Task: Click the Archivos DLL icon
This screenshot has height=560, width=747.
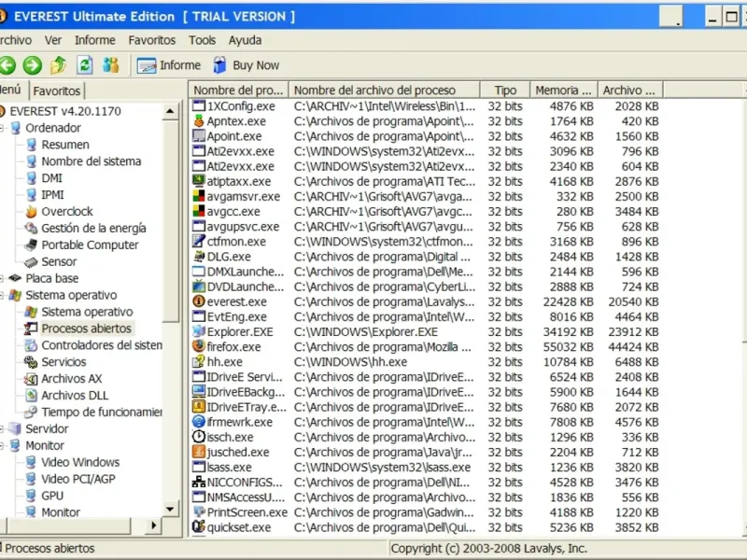Action: click(31, 395)
